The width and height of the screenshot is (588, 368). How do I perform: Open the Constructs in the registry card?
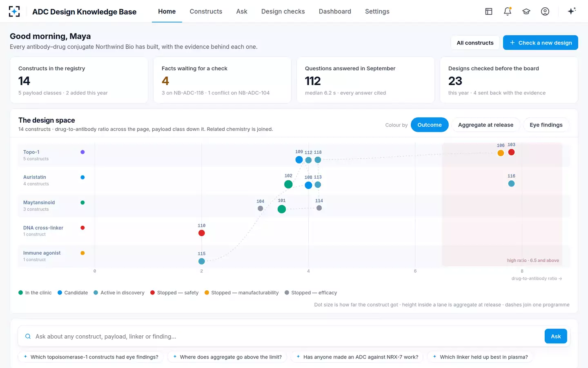pos(79,80)
